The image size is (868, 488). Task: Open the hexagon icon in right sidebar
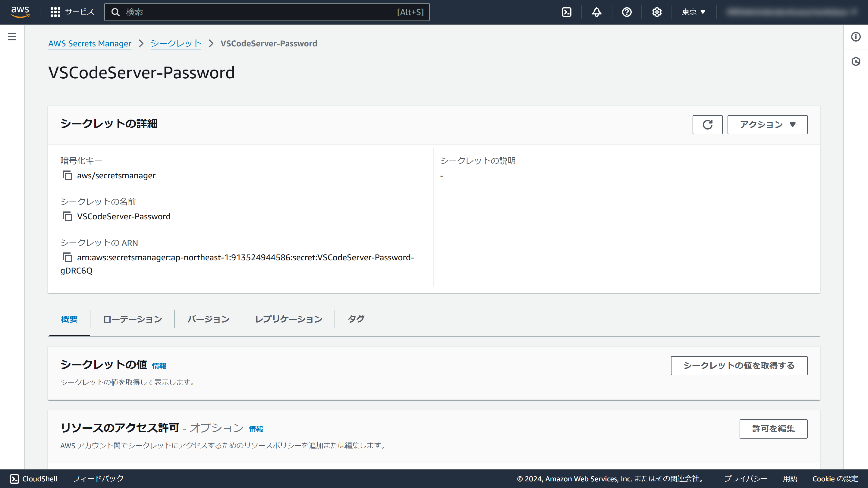pyautogui.click(x=856, y=62)
